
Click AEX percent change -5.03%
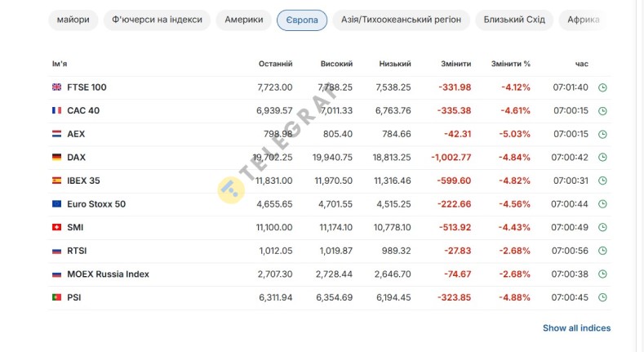(514, 134)
